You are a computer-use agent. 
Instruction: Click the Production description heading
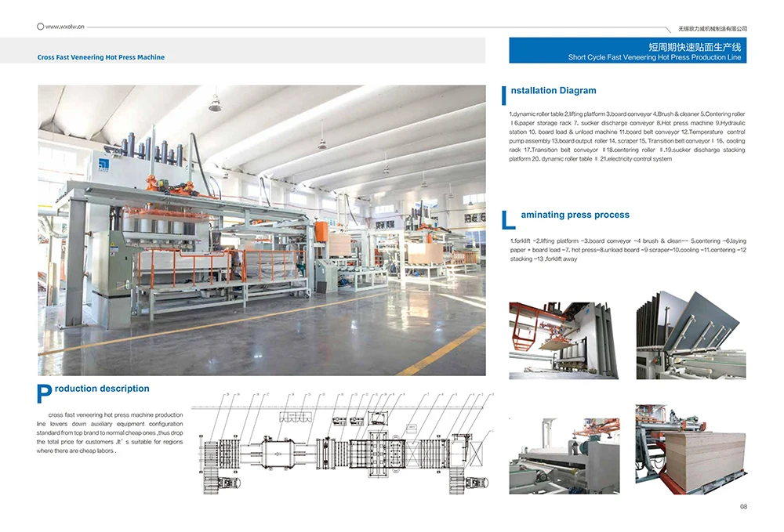(x=102, y=389)
